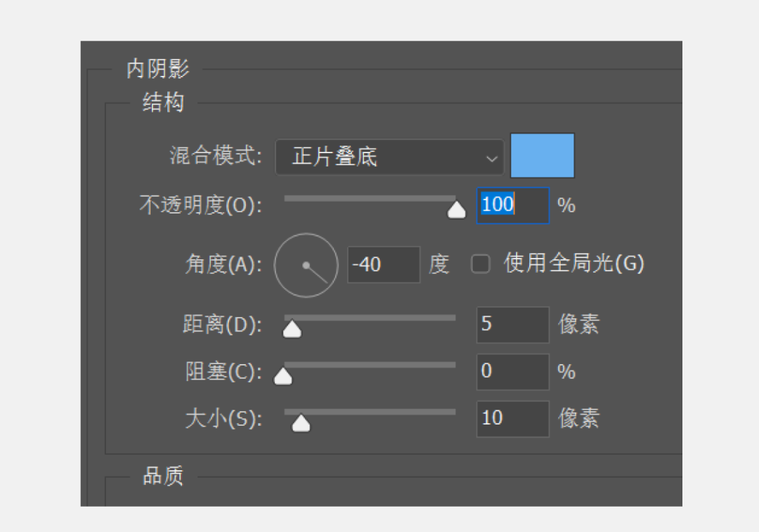Click the distance field showing 5

tap(512, 325)
